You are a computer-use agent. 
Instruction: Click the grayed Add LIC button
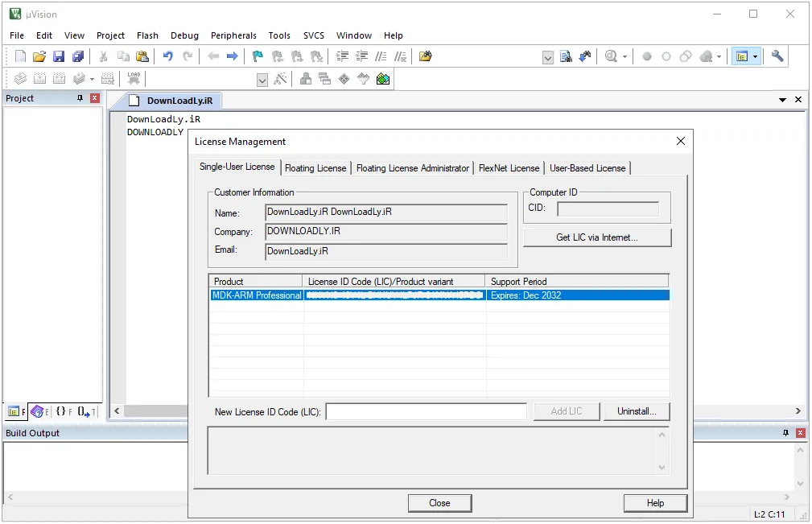coord(567,411)
